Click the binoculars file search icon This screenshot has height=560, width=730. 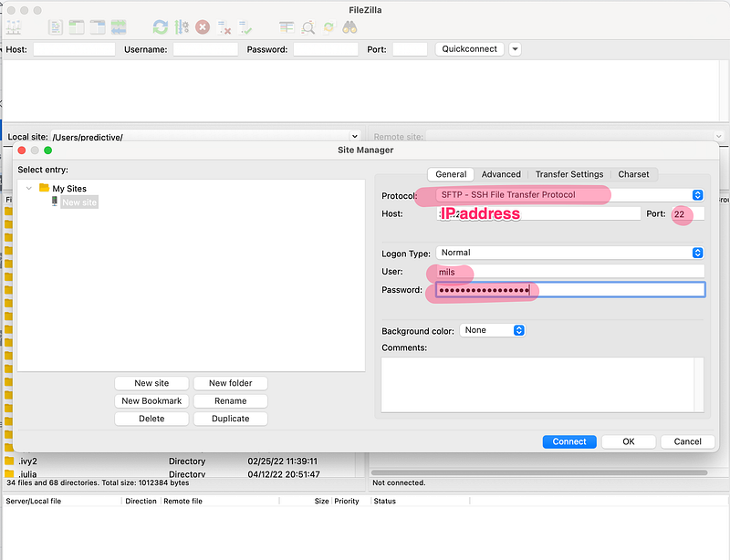(349, 28)
